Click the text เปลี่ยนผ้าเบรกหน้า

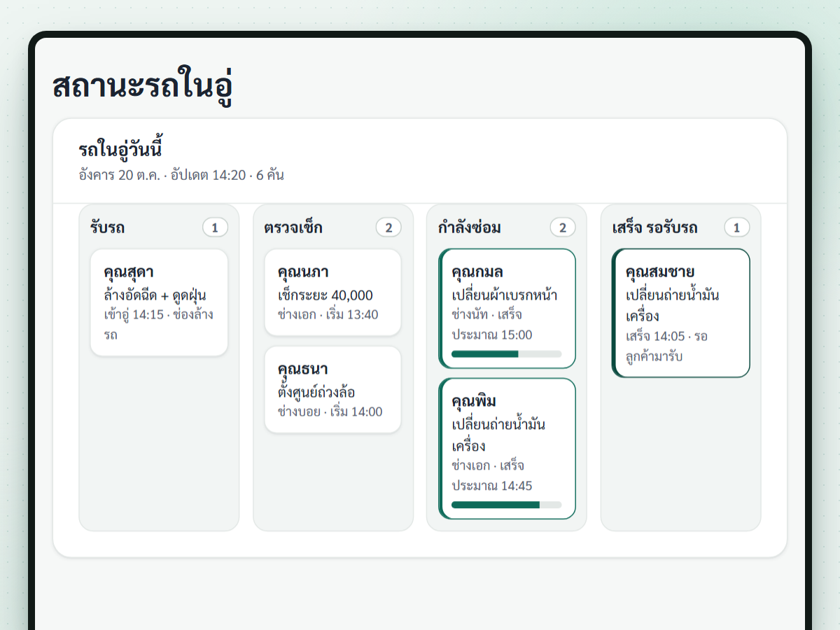pyautogui.click(x=505, y=295)
